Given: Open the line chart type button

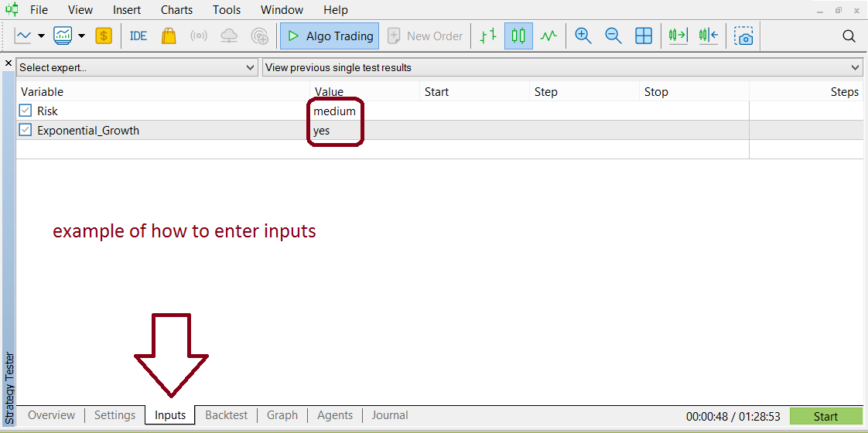Looking at the screenshot, I should pyautogui.click(x=22, y=36).
